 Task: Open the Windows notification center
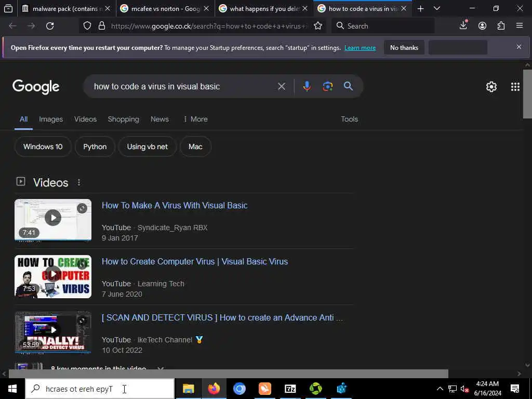(515, 389)
